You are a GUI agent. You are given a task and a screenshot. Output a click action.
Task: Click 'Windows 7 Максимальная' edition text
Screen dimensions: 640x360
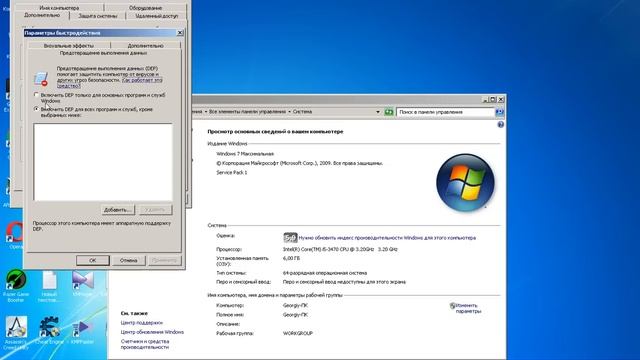245,154
